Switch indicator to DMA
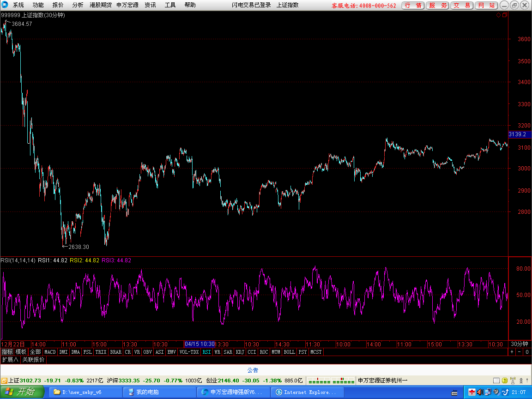 click(x=76, y=352)
